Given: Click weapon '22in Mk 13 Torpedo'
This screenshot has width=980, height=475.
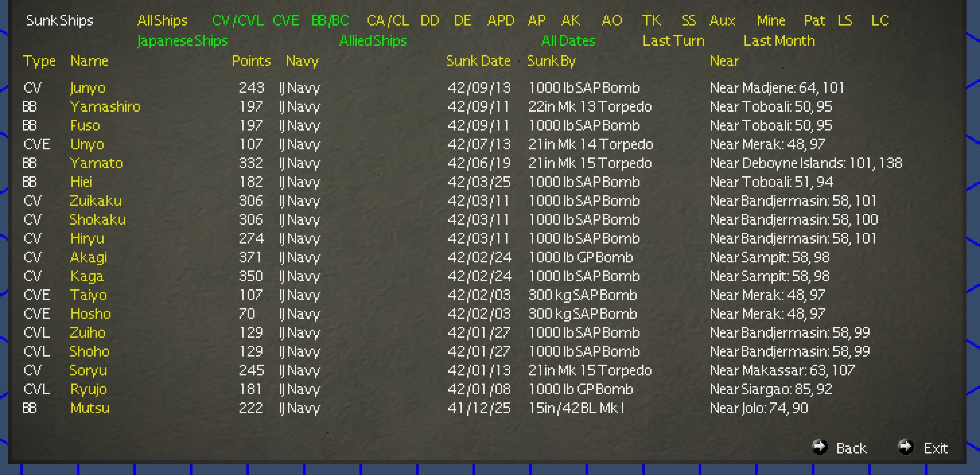Looking at the screenshot, I should pyautogui.click(x=590, y=106).
